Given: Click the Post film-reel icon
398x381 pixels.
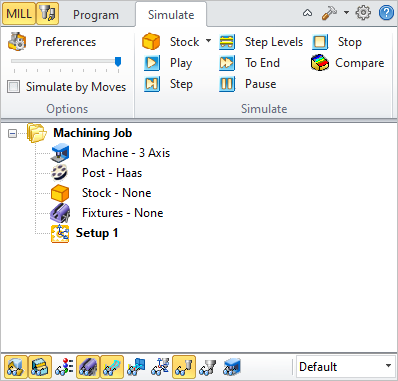Looking at the screenshot, I should (60, 173).
